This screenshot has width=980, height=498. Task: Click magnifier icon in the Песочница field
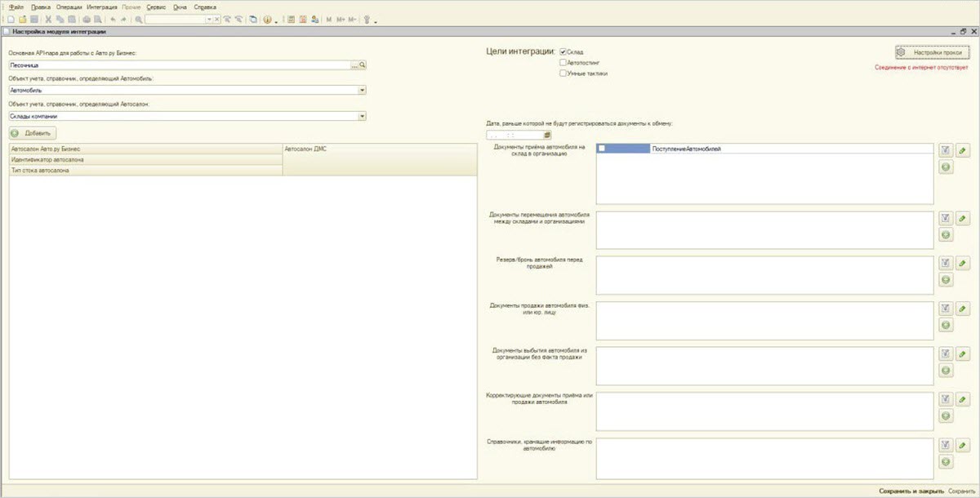pyautogui.click(x=363, y=64)
